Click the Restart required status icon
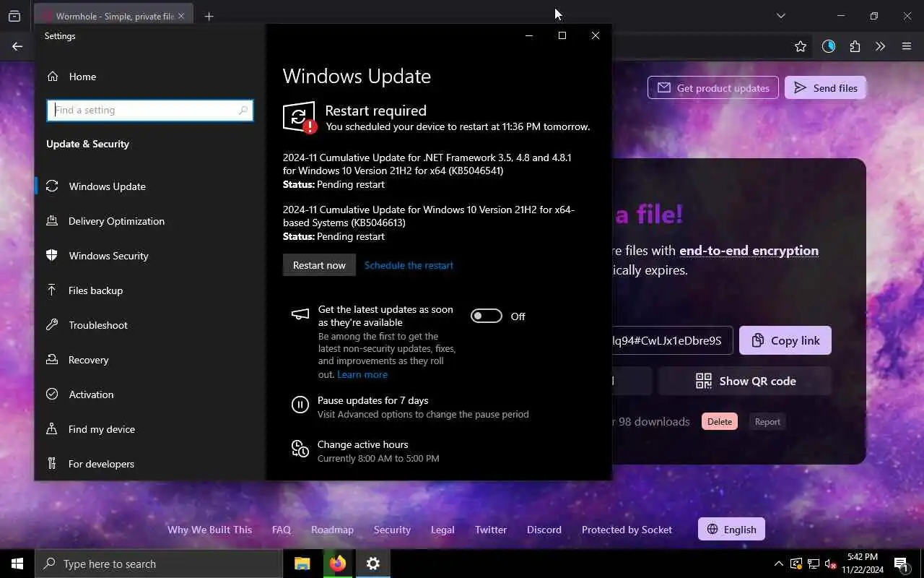 coord(300,117)
